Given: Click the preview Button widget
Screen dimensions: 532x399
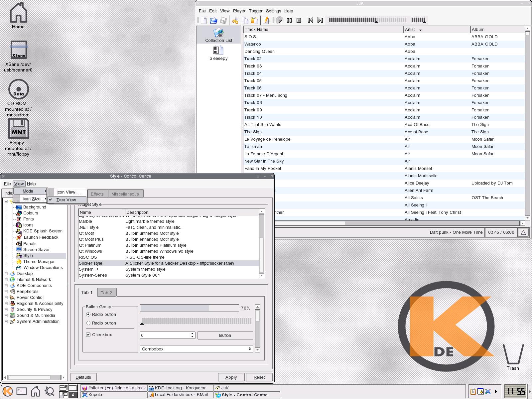Looking at the screenshot, I should click(225, 335).
